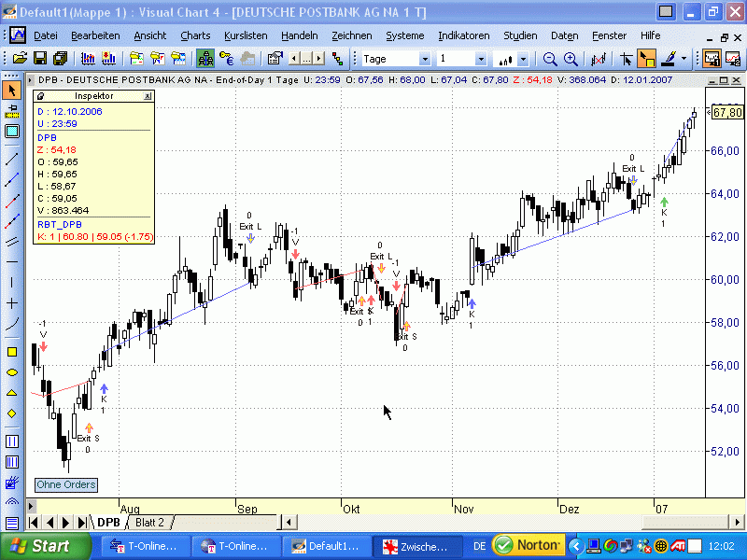Expand the pen color dropdown arrow
The image size is (747, 560).
684,59
